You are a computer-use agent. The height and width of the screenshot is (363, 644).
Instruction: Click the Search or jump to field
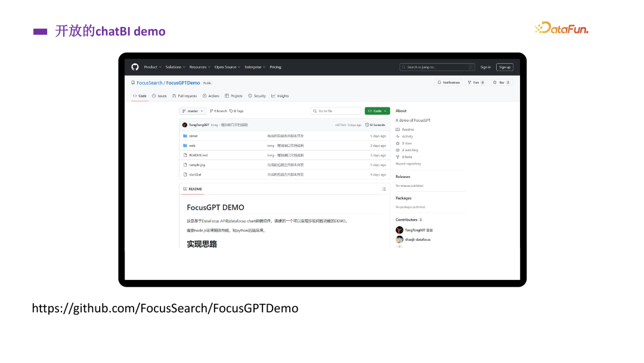(438, 67)
